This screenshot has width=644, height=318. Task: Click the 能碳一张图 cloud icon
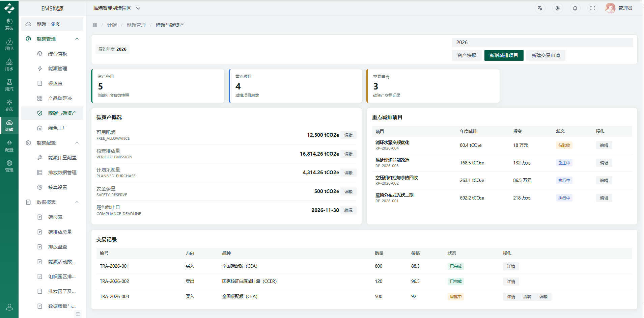click(28, 24)
